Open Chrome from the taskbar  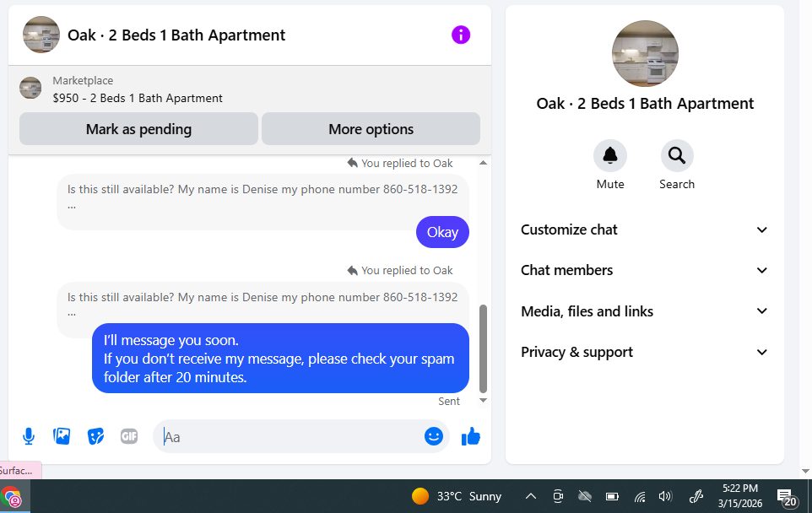coord(11,497)
